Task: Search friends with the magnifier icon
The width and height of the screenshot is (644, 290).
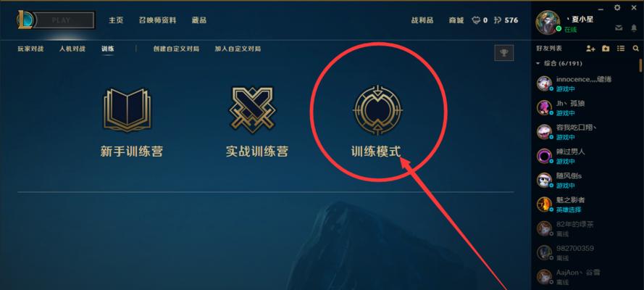Action: 635,49
